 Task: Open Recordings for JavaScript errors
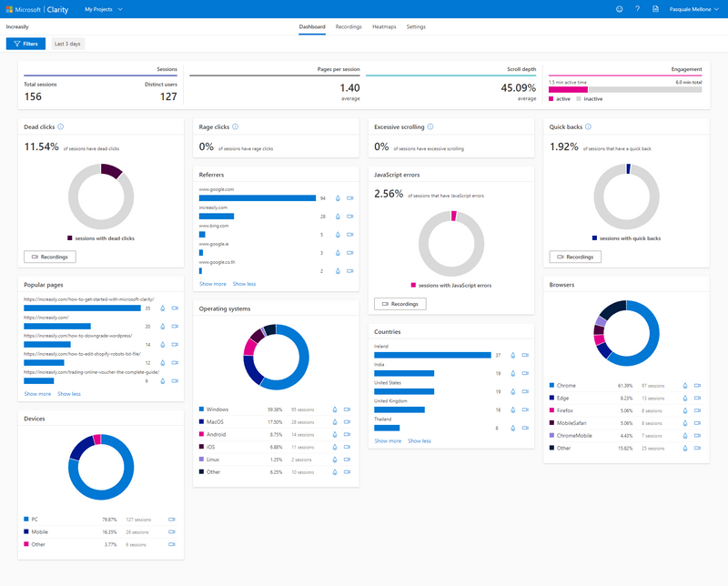400,304
